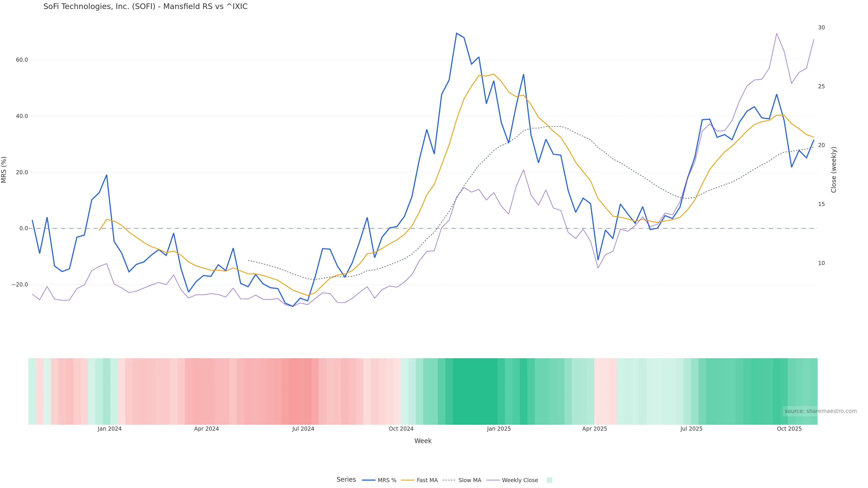The height and width of the screenshot is (488, 868).
Task: Click the orange Fast MA legend line icon
Action: tap(408, 480)
